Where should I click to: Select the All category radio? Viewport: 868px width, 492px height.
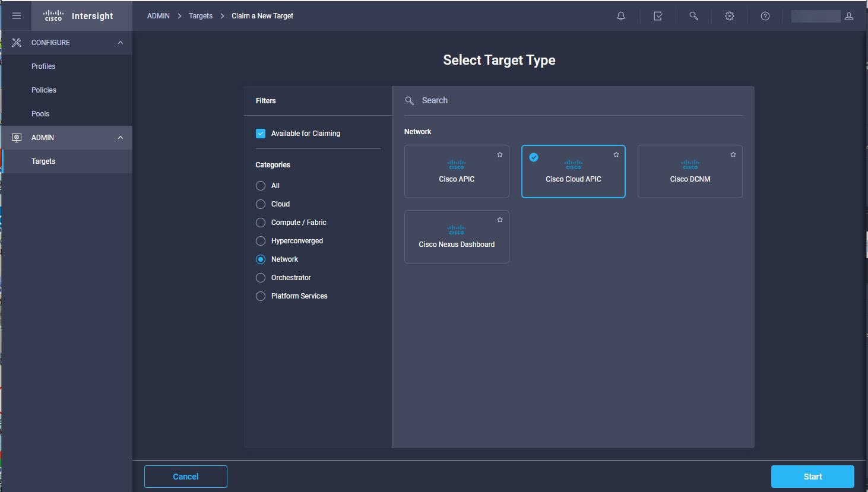click(x=261, y=186)
